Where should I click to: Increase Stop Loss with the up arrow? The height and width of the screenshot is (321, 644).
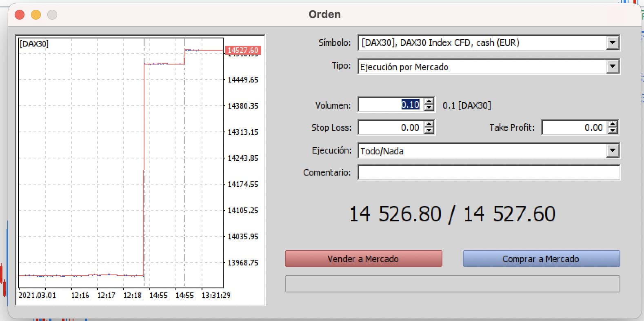point(429,124)
